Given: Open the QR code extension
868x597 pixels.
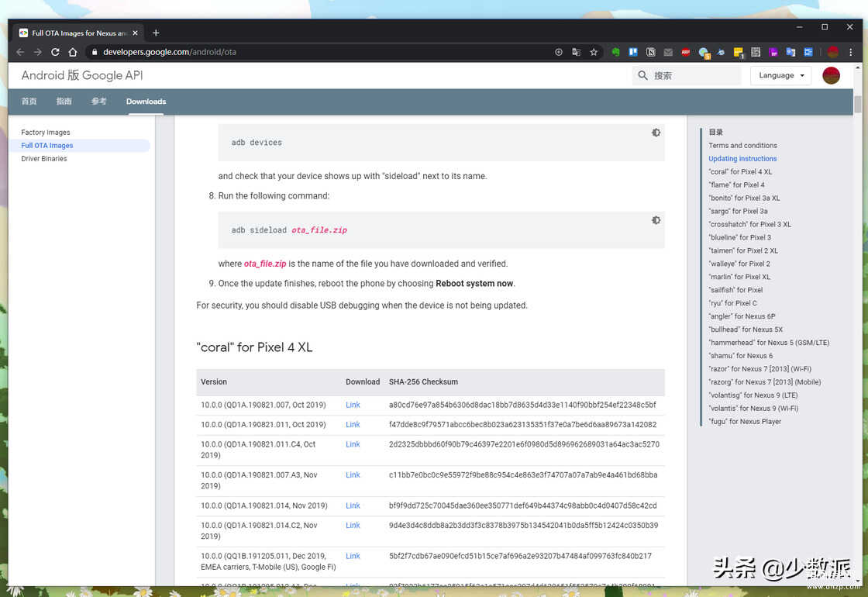Looking at the screenshot, I should tap(756, 52).
